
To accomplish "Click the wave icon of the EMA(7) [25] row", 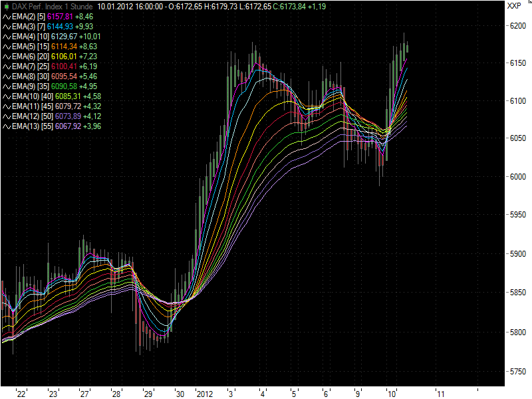I will tap(7, 66).
